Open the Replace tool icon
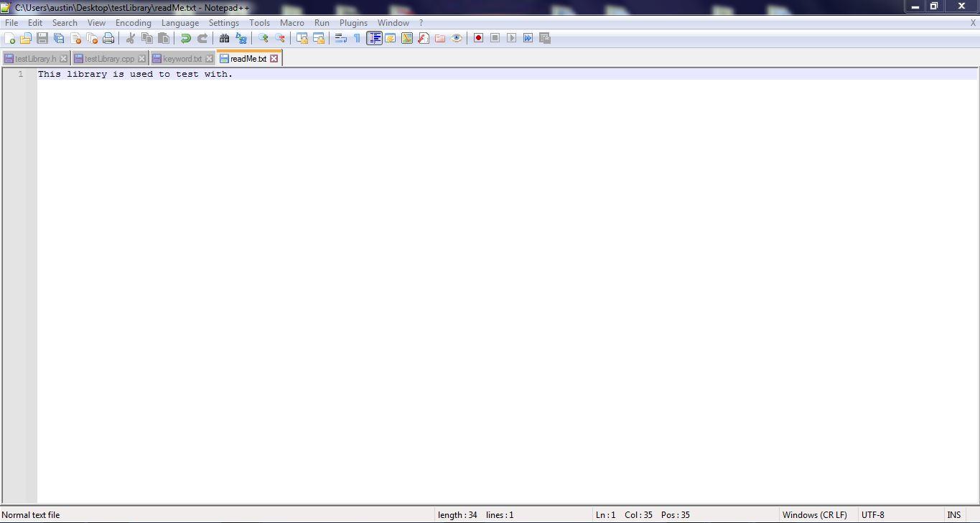The height and width of the screenshot is (523, 980). click(x=241, y=38)
